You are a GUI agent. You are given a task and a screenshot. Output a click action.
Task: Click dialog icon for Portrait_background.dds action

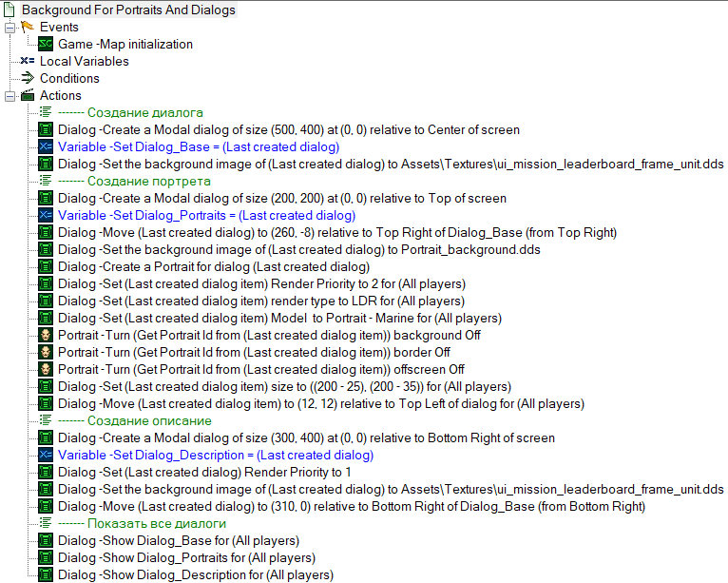point(45,249)
